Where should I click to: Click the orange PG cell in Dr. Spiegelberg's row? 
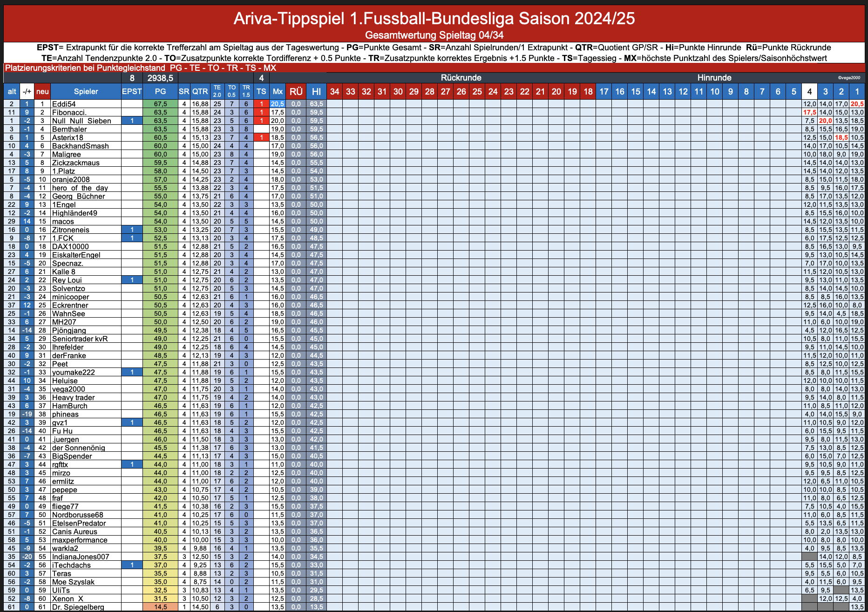(160, 607)
